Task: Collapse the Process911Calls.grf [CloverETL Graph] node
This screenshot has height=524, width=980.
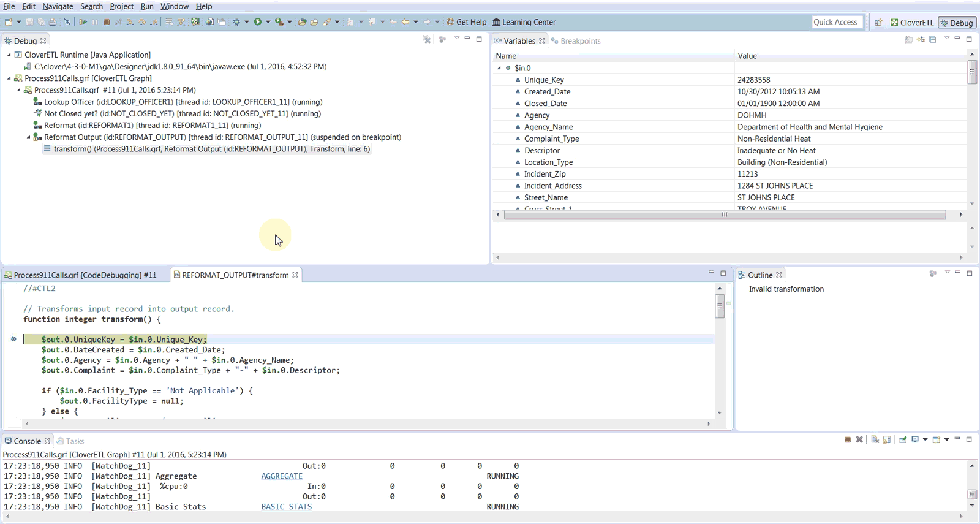Action: tap(9, 78)
